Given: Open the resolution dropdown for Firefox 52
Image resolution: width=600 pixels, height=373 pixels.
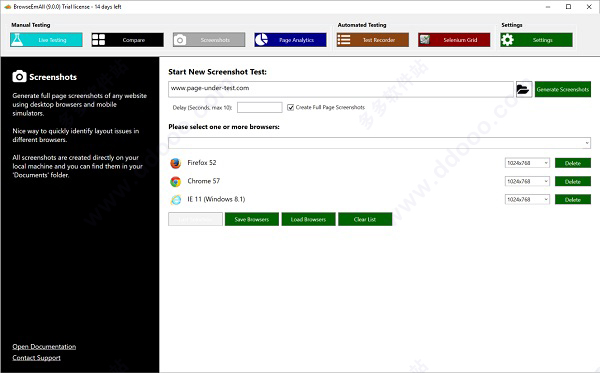Looking at the screenshot, I should point(527,163).
